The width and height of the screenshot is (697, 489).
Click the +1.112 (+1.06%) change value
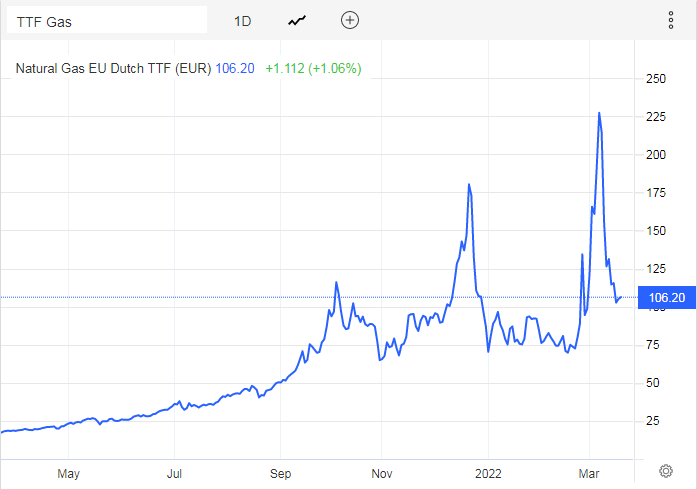tap(313, 68)
